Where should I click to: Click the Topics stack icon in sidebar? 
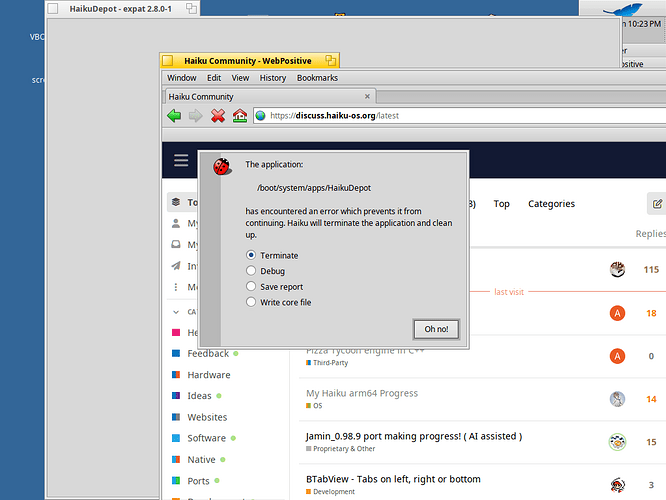[x=176, y=202]
